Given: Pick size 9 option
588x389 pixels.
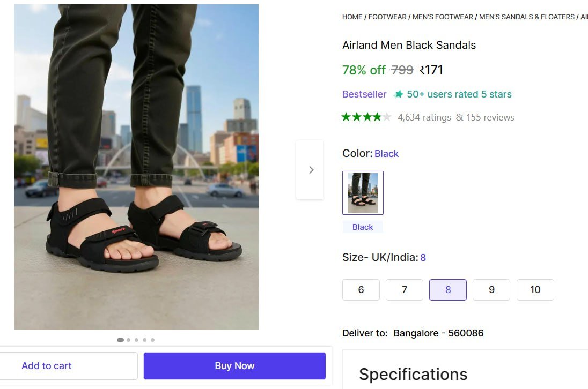Looking at the screenshot, I should (491, 290).
